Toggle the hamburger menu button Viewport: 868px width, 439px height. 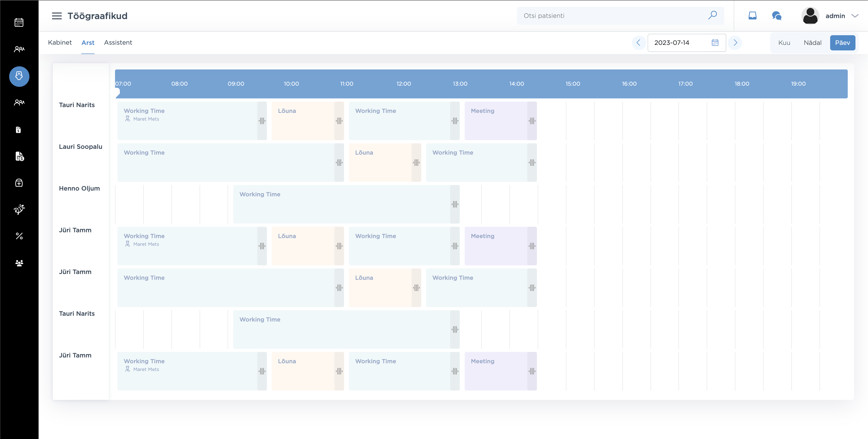[x=57, y=16]
